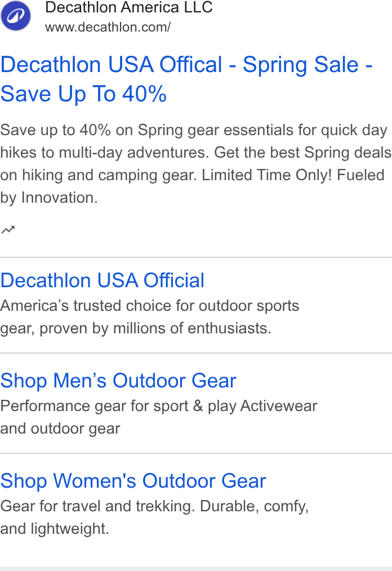Click the "America's trusted choice for outdoor sports" text
The height and width of the screenshot is (571, 392).
click(x=150, y=306)
